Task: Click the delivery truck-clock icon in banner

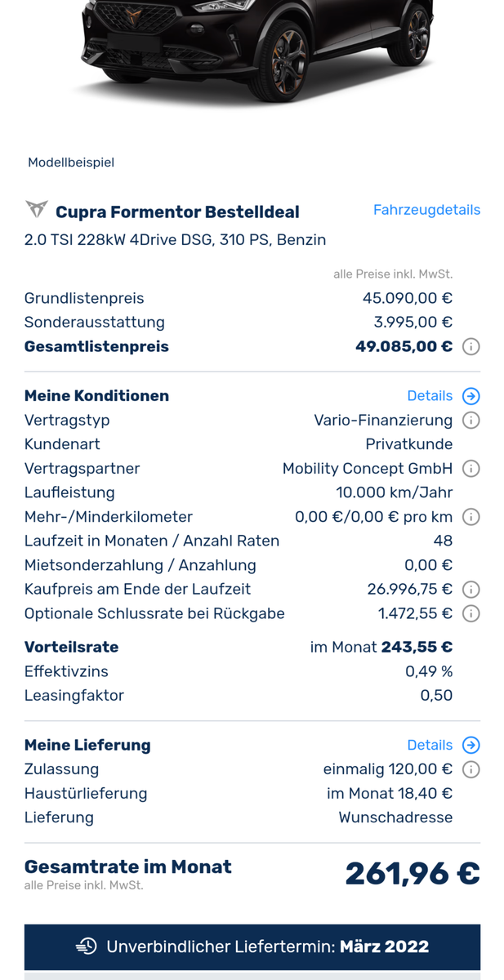Action: [86, 947]
